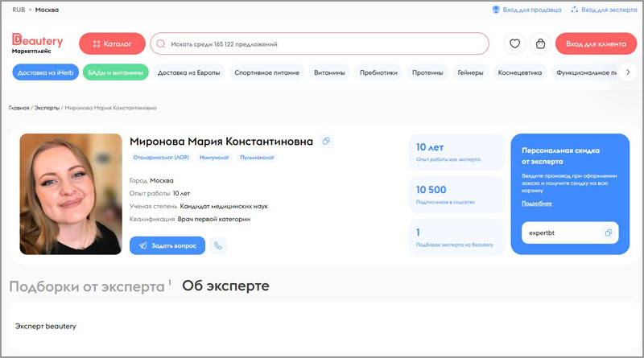This screenshot has height=358, width=644.
Task: Switch to Об эксперте tab
Action: point(225,286)
